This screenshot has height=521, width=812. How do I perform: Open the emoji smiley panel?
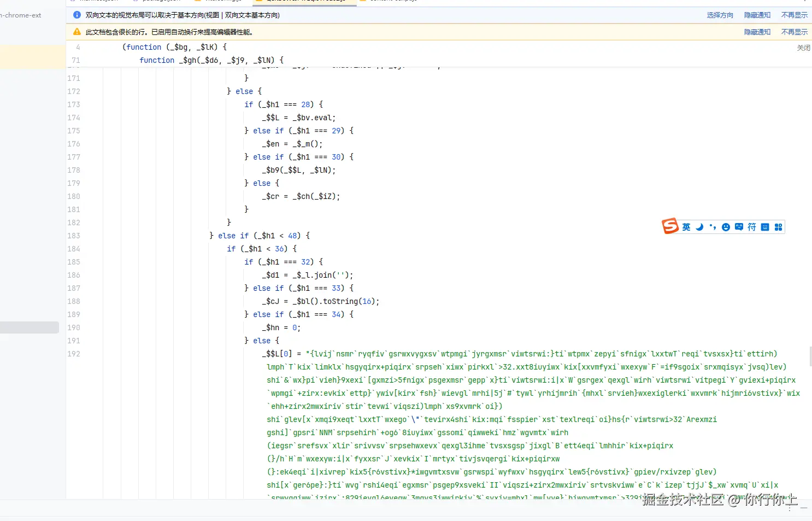coord(726,227)
